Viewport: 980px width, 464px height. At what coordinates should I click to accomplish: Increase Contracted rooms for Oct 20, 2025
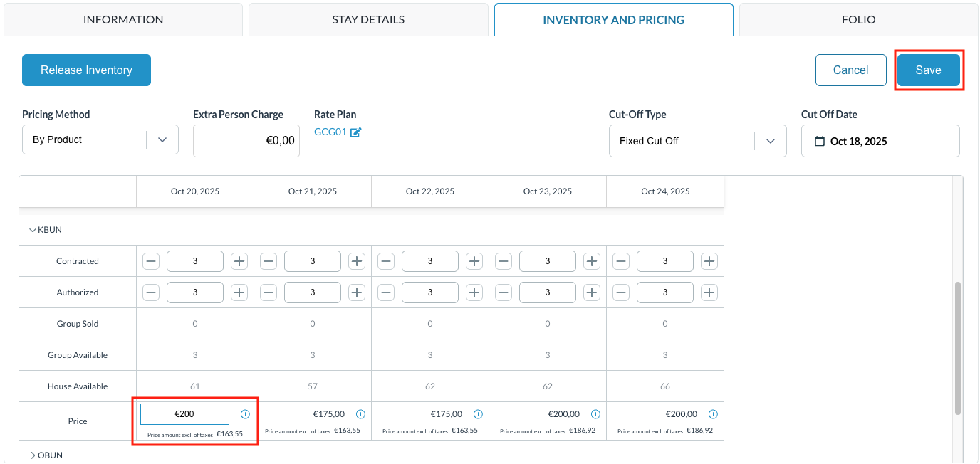click(239, 261)
